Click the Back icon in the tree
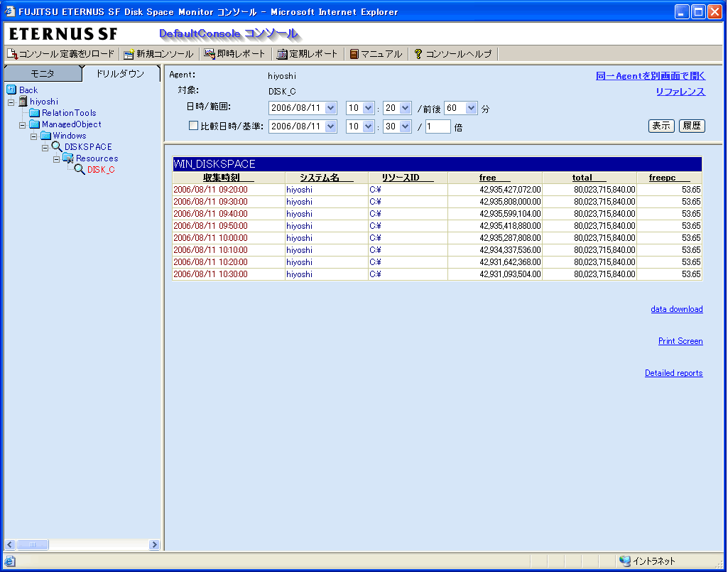 pos(11,90)
